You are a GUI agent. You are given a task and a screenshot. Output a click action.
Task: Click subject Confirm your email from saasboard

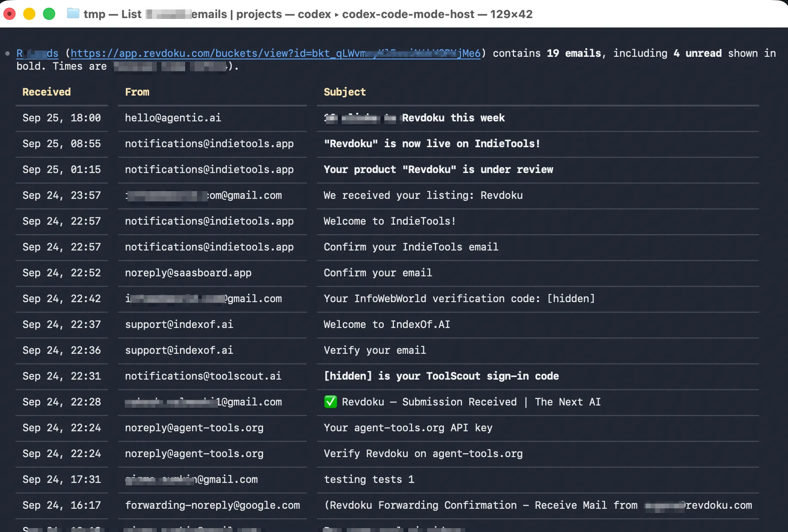tap(378, 273)
